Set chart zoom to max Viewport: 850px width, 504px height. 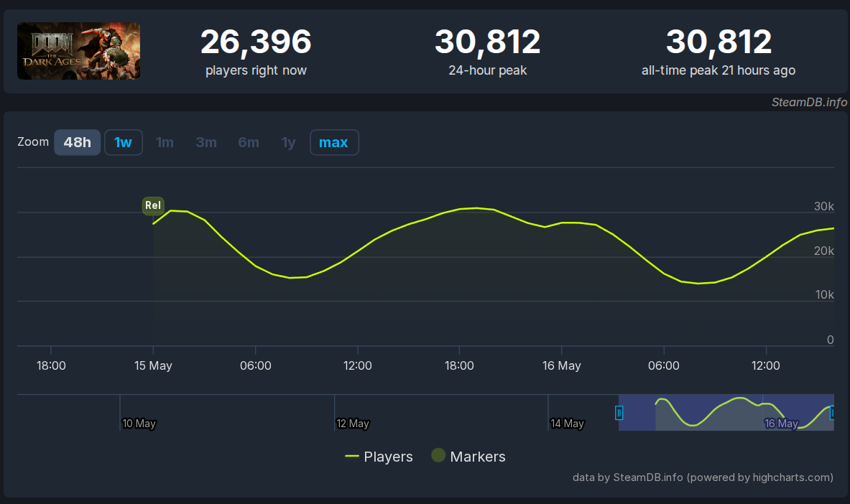334,143
